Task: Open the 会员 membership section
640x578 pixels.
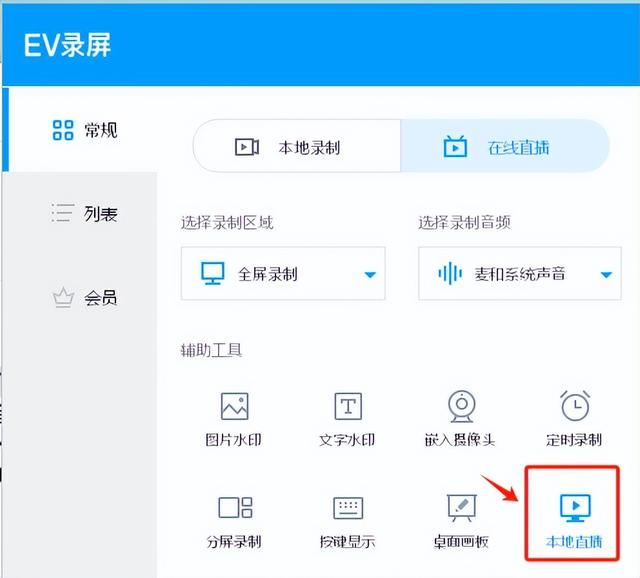Action: coord(84,298)
